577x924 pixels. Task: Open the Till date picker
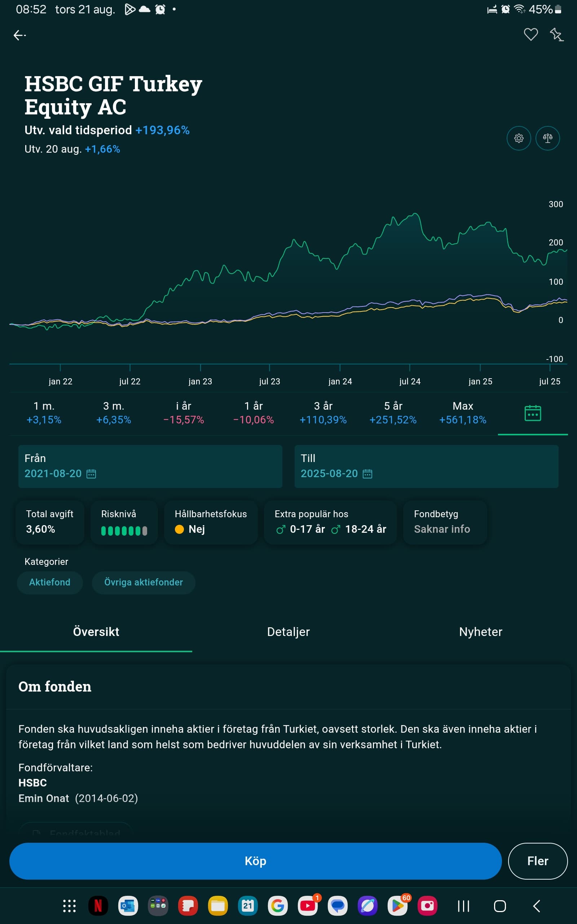(x=426, y=466)
